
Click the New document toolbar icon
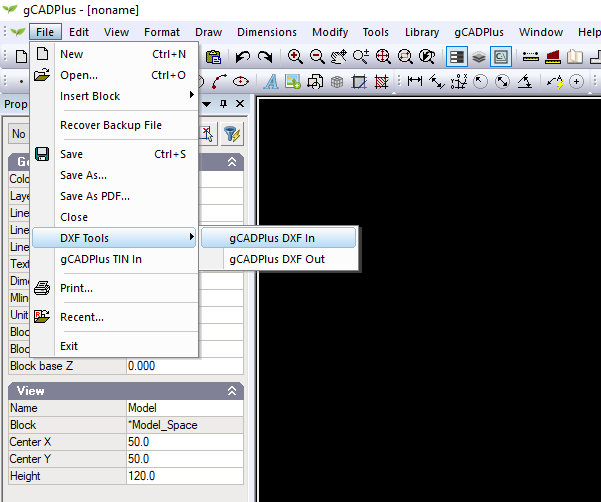[x=21, y=57]
